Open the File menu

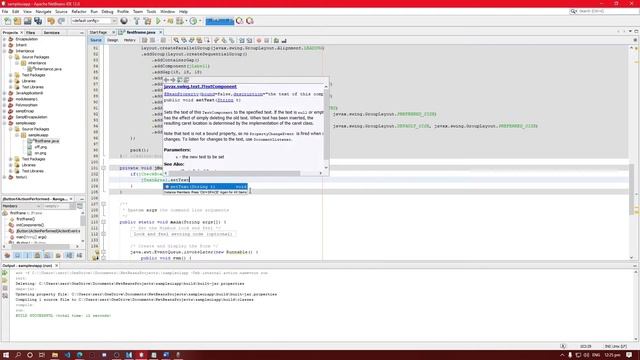5,11
